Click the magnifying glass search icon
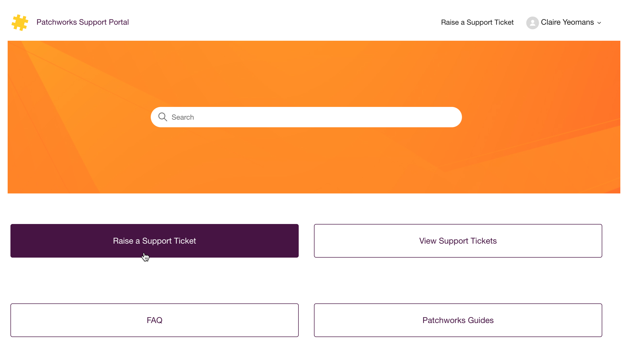Viewport: 629px width, 364px height. [162, 117]
